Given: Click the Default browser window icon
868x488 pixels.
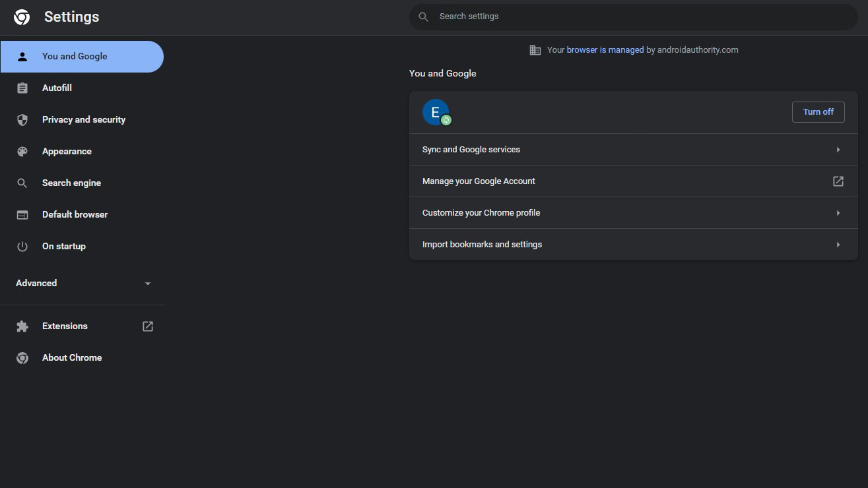Looking at the screenshot, I should [x=22, y=215].
